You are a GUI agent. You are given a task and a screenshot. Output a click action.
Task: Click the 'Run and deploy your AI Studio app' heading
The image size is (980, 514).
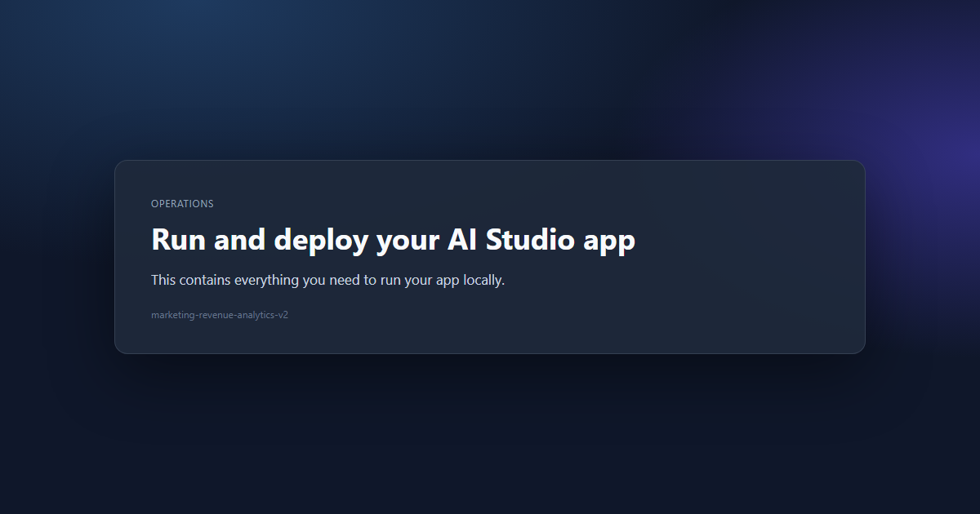(x=393, y=240)
